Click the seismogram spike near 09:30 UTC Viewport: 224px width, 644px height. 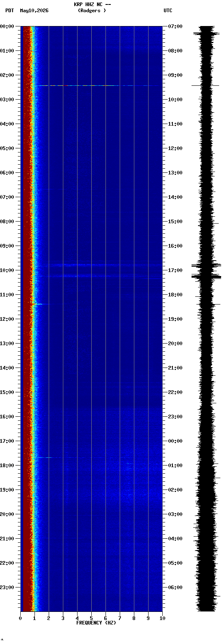point(205,85)
